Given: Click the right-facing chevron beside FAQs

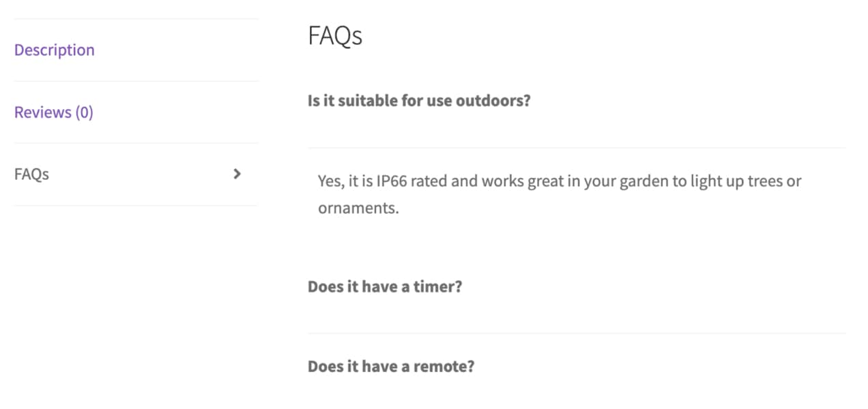Looking at the screenshot, I should pos(237,174).
